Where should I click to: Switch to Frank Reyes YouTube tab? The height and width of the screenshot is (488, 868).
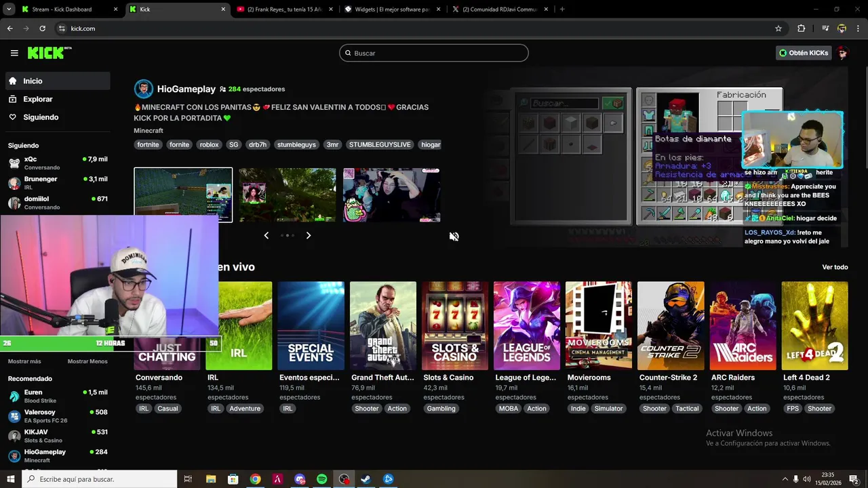pos(285,9)
